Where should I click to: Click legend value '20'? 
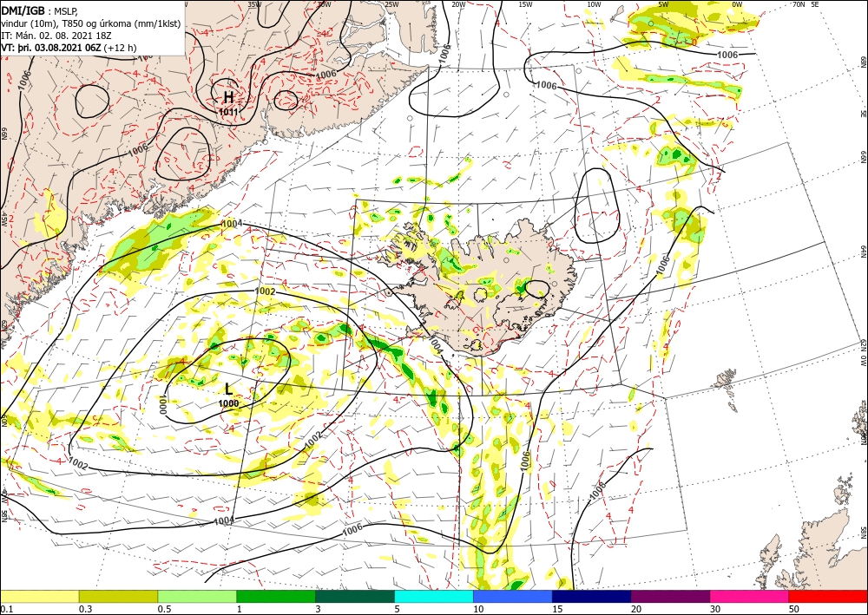tap(636, 609)
